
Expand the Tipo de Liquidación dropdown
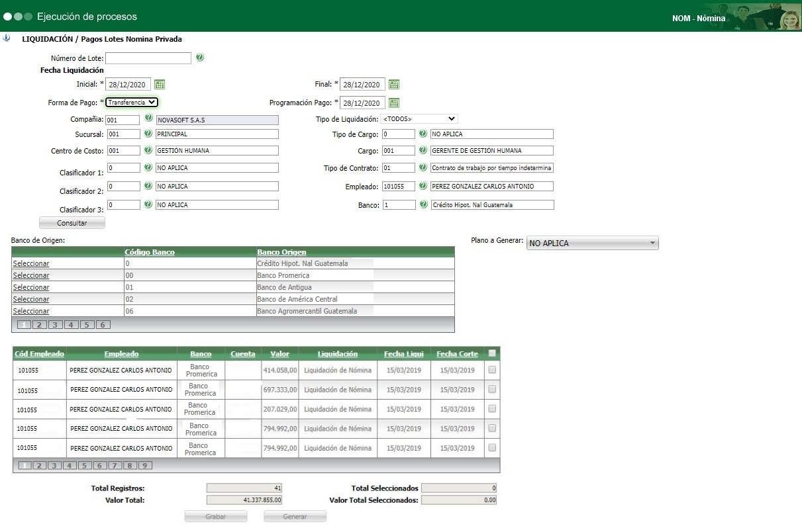tap(419, 119)
